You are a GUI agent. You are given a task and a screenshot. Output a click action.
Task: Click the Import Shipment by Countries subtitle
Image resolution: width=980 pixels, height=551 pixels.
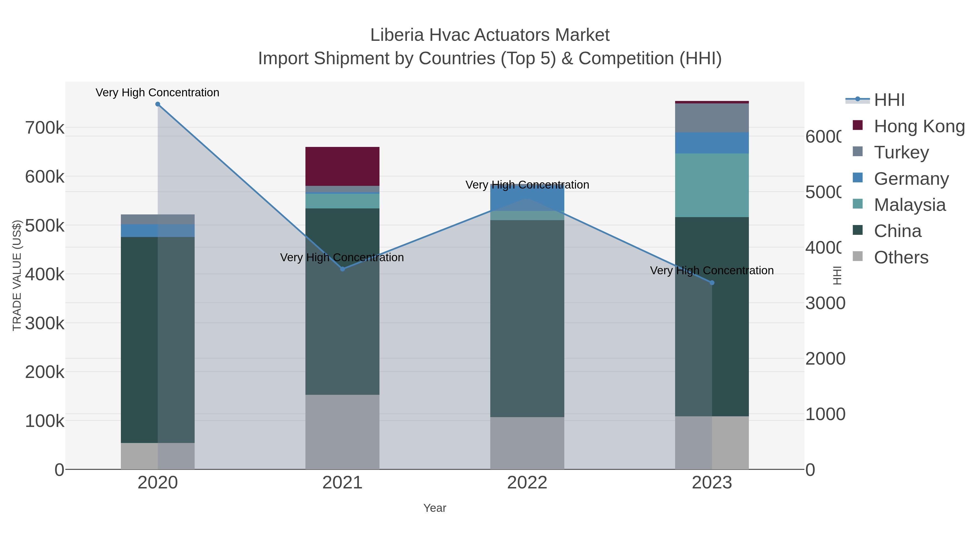(x=490, y=59)
